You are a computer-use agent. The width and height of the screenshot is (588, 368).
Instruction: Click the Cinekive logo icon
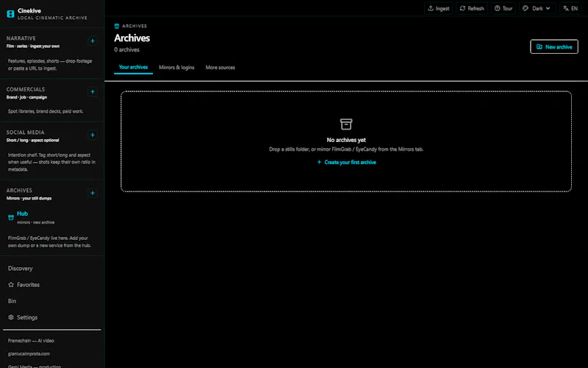click(10, 14)
